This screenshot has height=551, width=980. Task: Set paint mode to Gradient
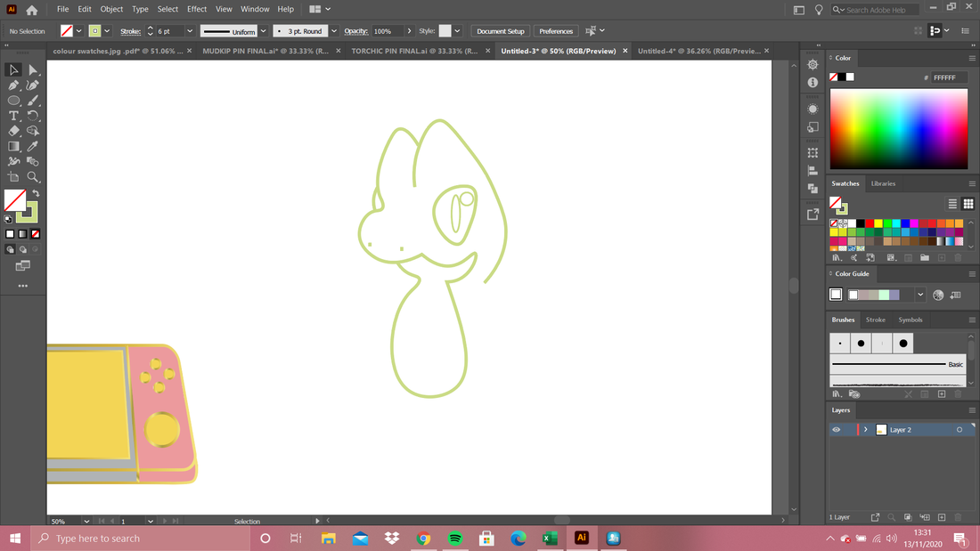coord(23,233)
